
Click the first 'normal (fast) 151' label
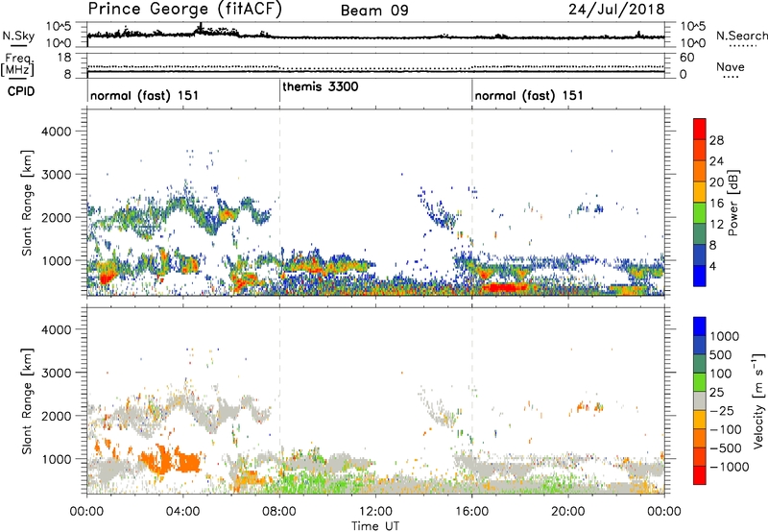(145, 95)
